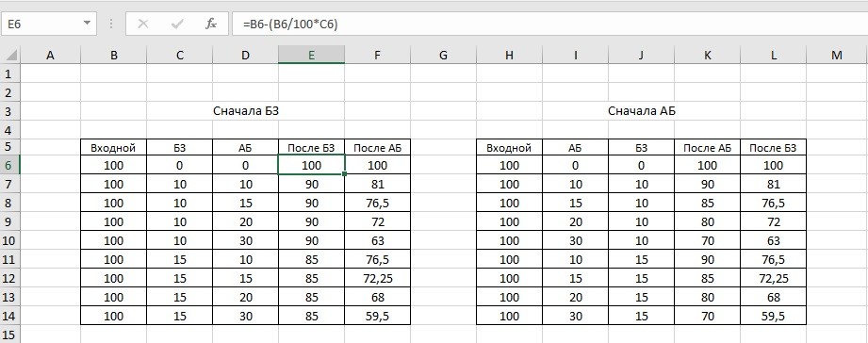Image resolution: width=868 pixels, height=343 pixels.
Task: Select row 14 header
Action: tap(9, 316)
